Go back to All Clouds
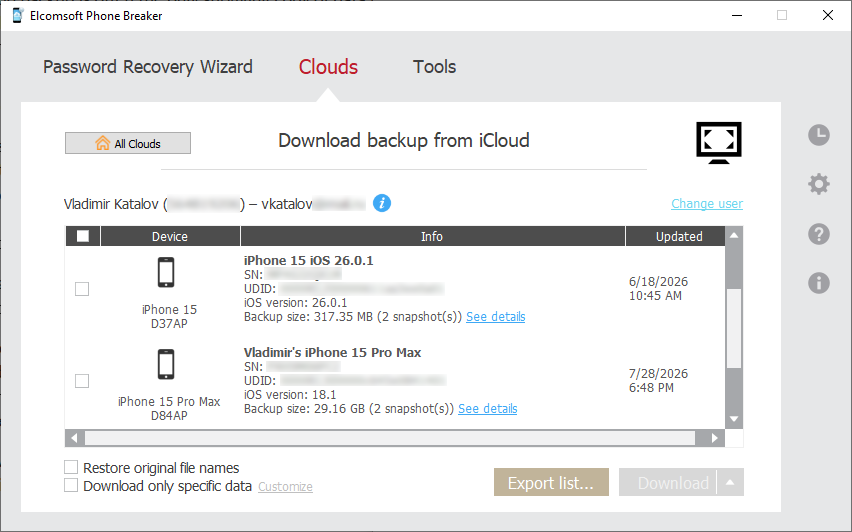Screen dimensions: 852x532 tap(128, 143)
